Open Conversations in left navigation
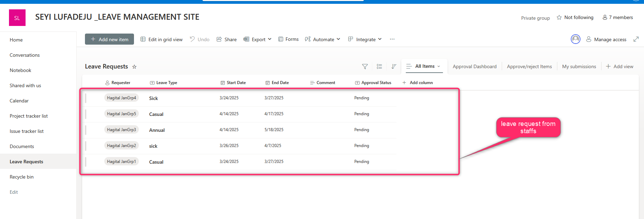Image resolution: width=644 pixels, height=219 pixels. (x=25, y=55)
